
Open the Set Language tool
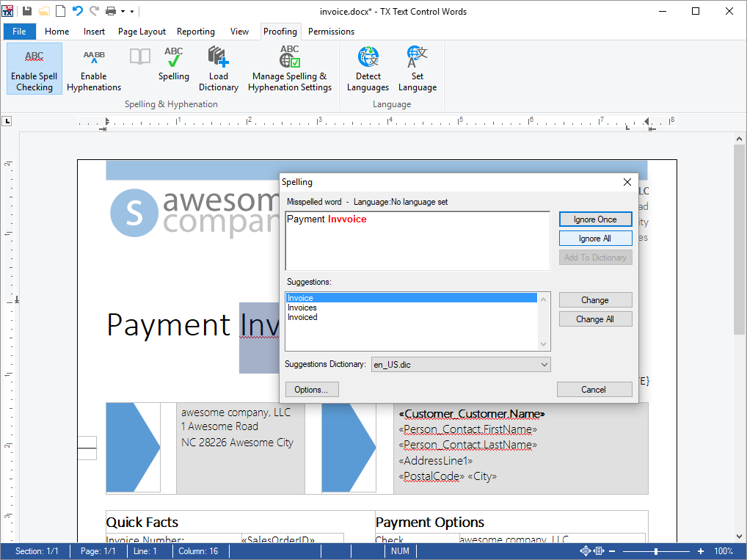click(x=417, y=68)
